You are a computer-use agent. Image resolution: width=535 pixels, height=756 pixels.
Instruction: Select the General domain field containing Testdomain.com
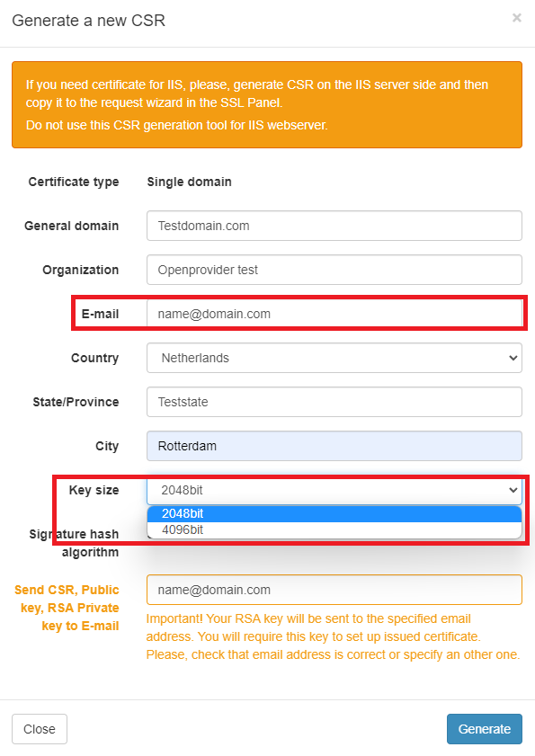[334, 226]
